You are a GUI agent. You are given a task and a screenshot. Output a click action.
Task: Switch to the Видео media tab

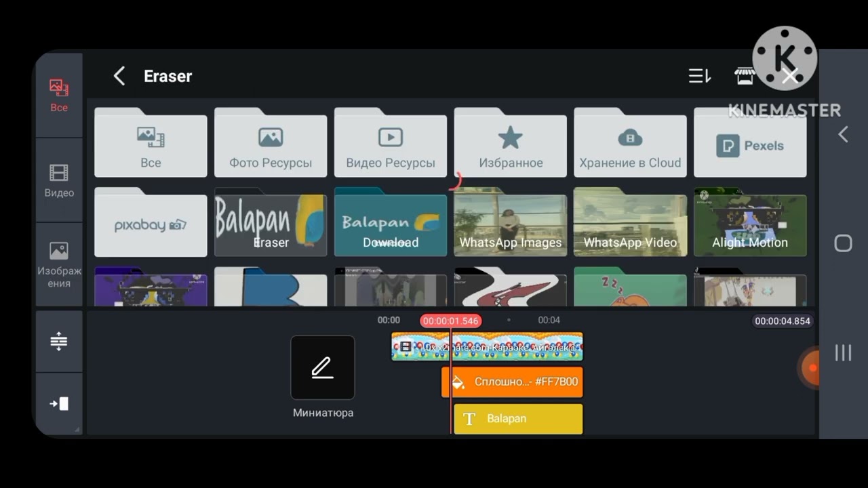click(59, 180)
